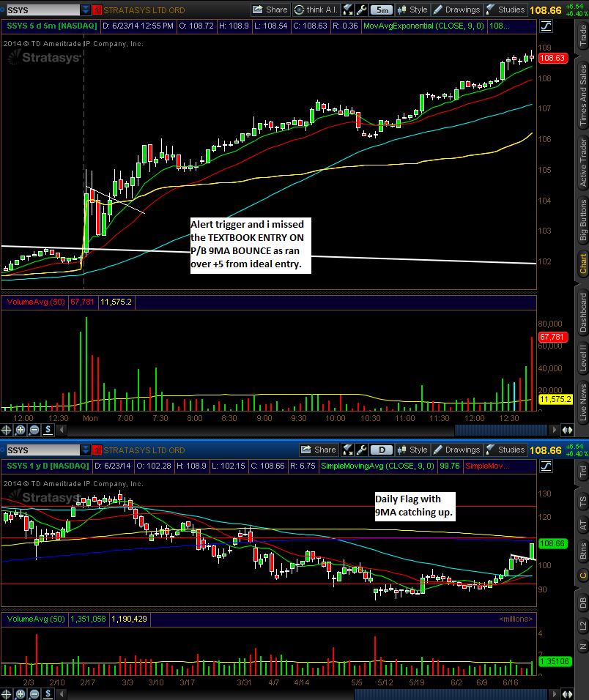Open symbol dropdown arrow in top chart
This screenshot has width=589, height=700.
85,10
